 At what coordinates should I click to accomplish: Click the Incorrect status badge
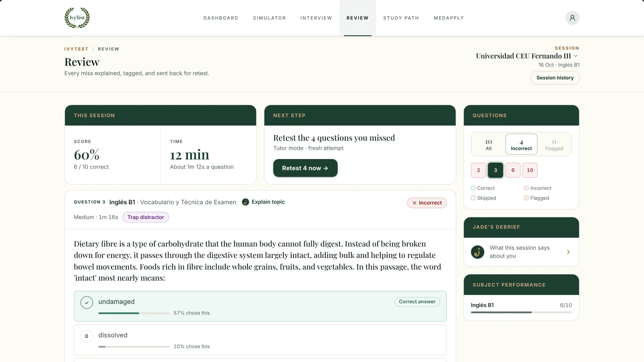pos(427,203)
